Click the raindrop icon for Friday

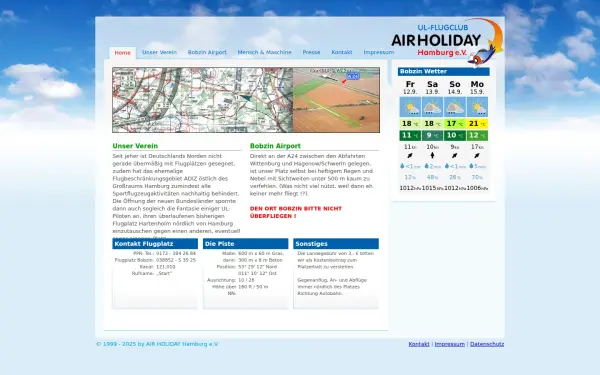402,166
